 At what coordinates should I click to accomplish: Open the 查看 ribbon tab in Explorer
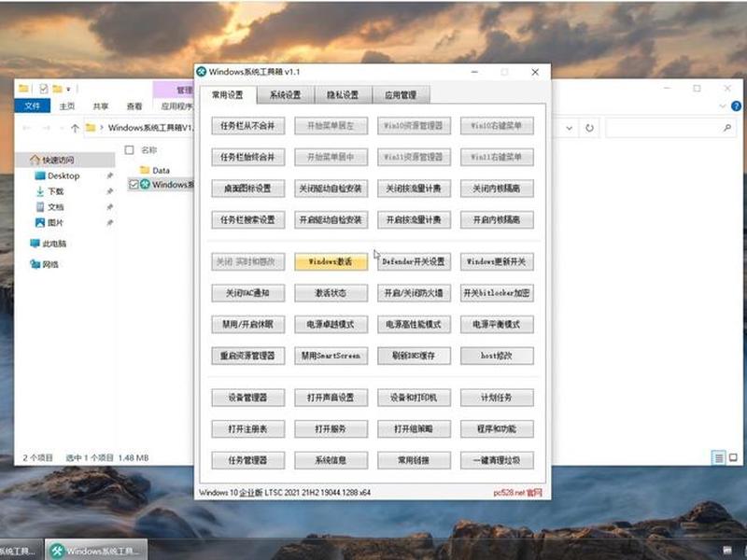point(134,106)
